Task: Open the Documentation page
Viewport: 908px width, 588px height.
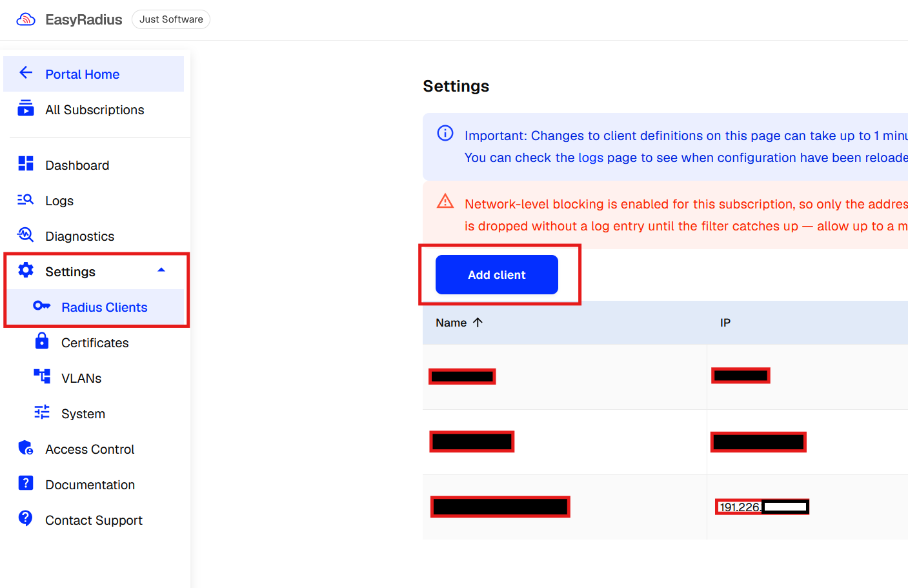Action: [90, 485]
